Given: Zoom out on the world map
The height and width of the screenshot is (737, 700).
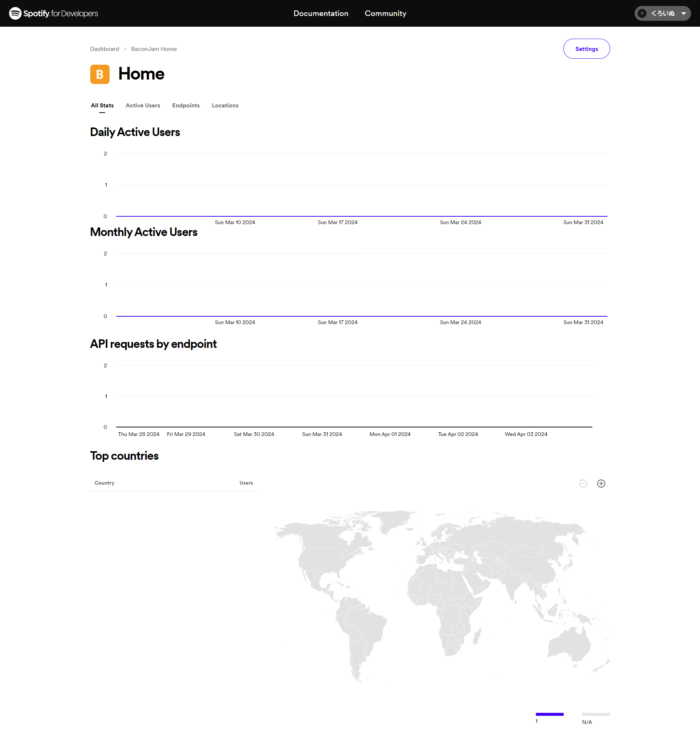Looking at the screenshot, I should [583, 484].
